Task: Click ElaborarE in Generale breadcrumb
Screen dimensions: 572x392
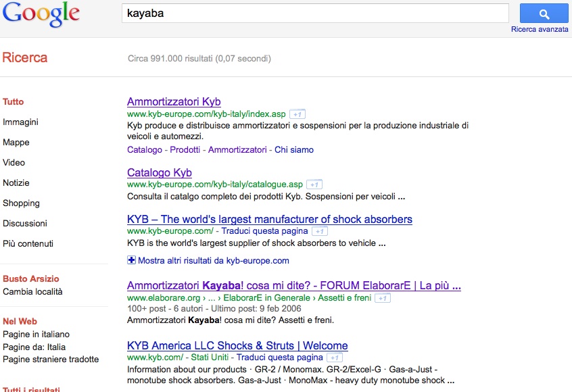Action: pyautogui.click(x=266, y=298)
